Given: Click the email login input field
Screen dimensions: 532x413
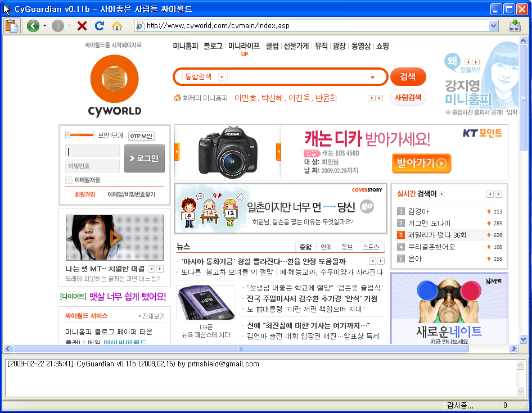Looking at the screenshot, I should pyautogui.click(x=92, y=151).
